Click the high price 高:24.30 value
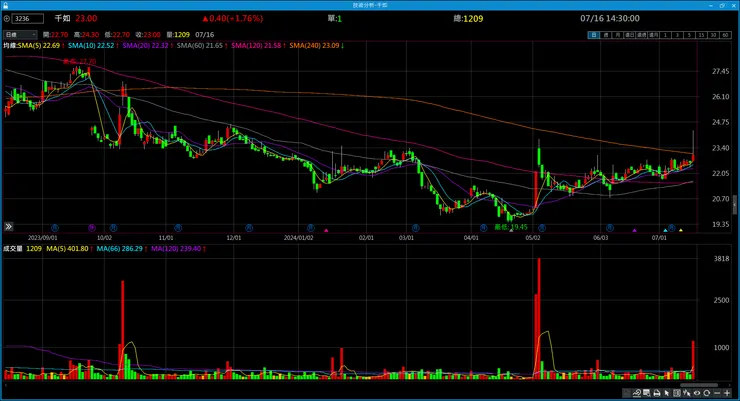740x401 pixels. coord(86,35)
